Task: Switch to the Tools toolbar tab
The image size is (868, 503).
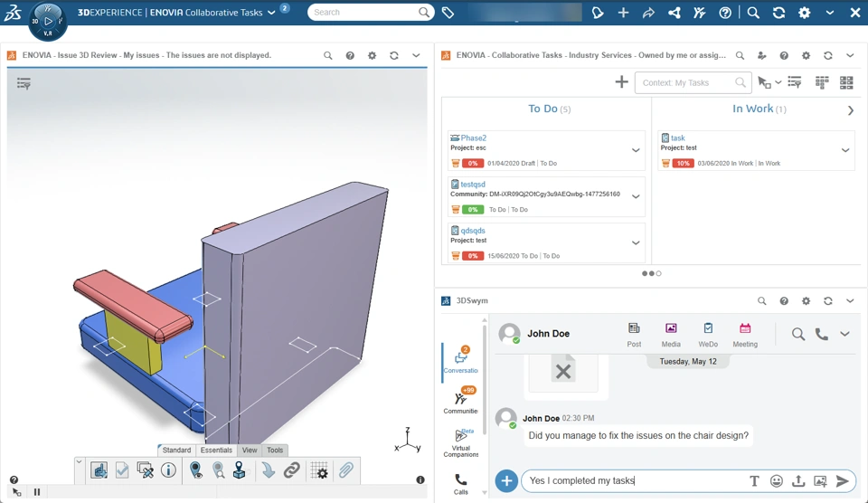Action: (x=275, y=450)
